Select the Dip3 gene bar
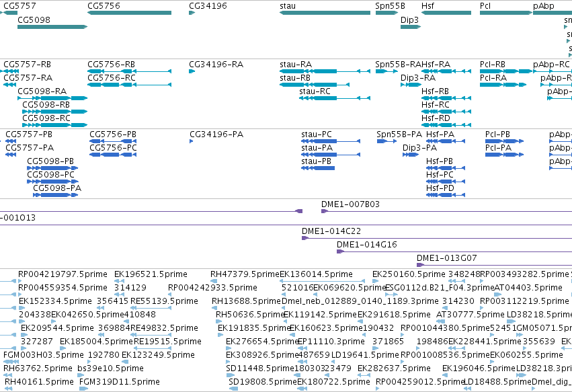 (x=411, y=27)
